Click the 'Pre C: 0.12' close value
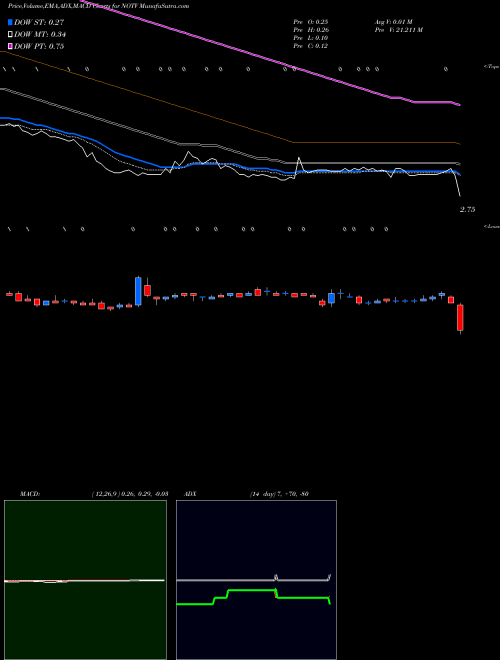Image resolution: width=500 pixels, height=660 pixels. tap(311, 46)
